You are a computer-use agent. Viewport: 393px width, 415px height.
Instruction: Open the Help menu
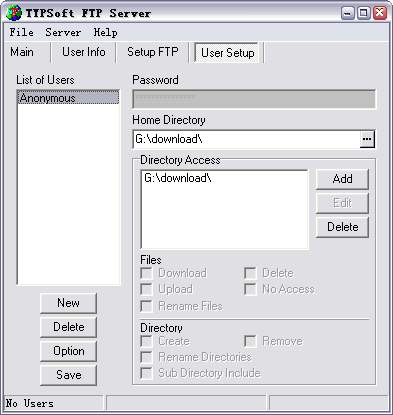click(x=105, y=32)
